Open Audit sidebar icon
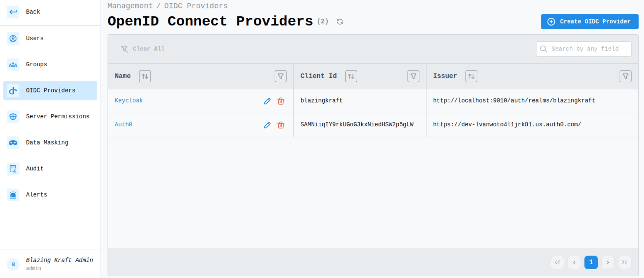The image size is (644, 278). (x=13, y=169)
